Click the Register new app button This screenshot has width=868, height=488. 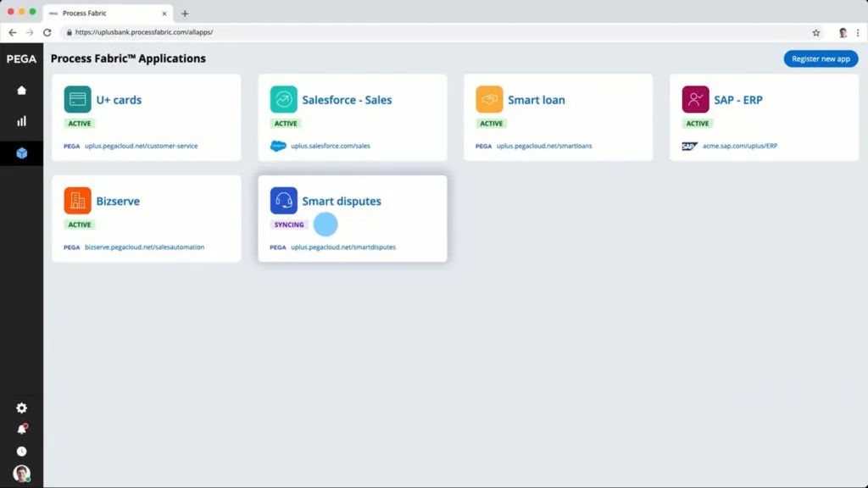click(821, 58)
